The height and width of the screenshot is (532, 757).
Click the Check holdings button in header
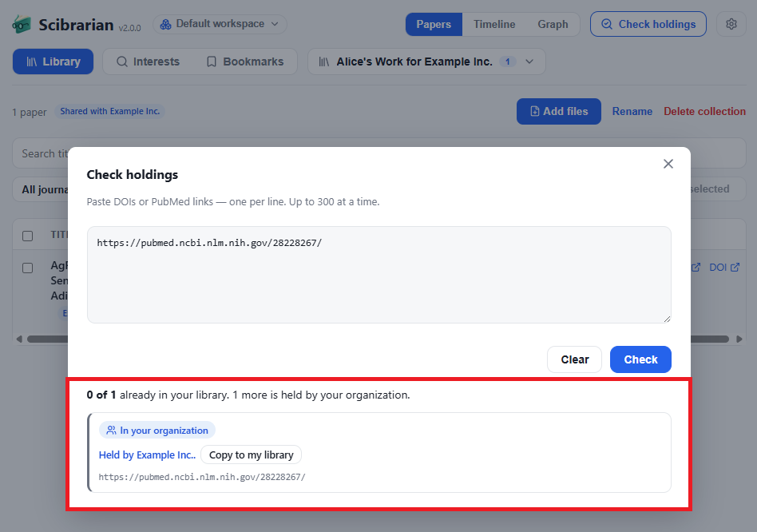click(x=648, y=24)
